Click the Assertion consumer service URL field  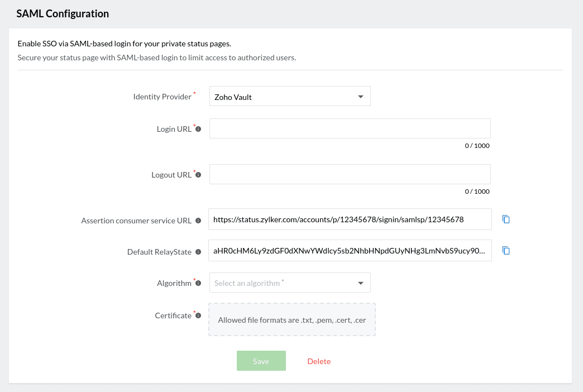[350, 219]
